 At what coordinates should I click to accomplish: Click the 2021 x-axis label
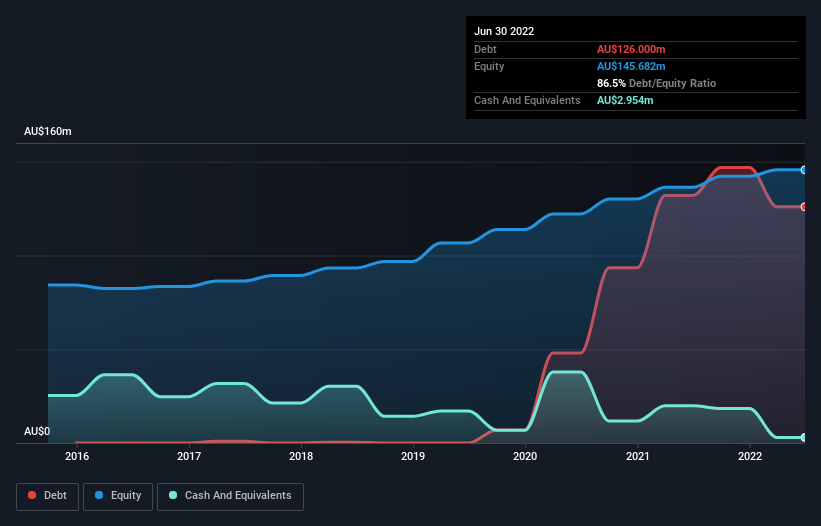pos(638,456)
